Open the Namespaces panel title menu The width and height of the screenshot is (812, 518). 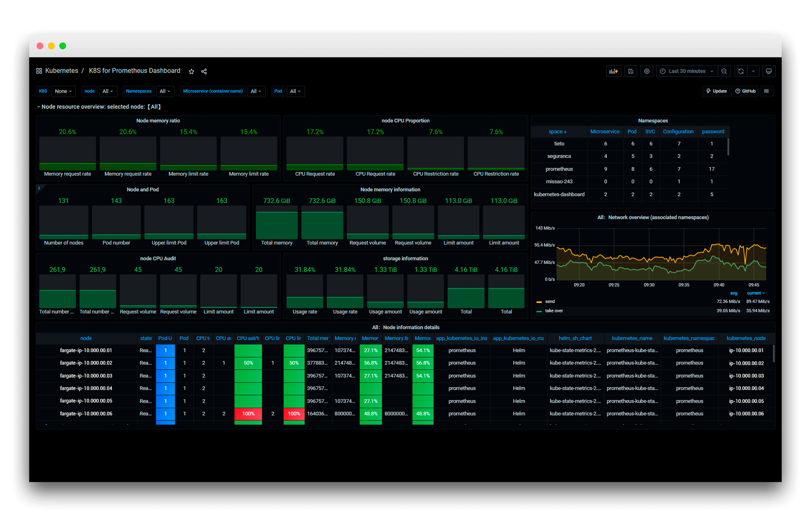coord(653,121)
